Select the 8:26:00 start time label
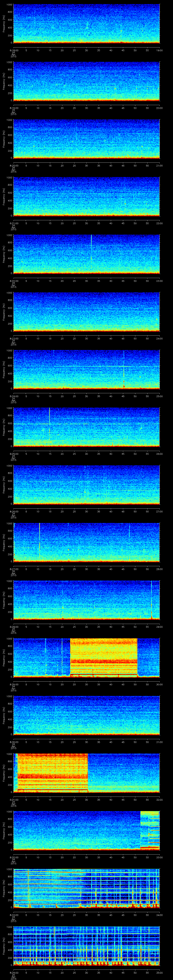 (14, 511)
